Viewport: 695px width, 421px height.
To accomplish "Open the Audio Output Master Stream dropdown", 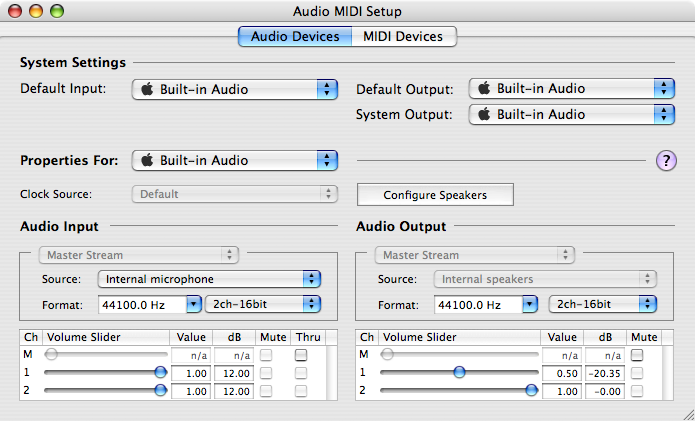I will [475, 255].
